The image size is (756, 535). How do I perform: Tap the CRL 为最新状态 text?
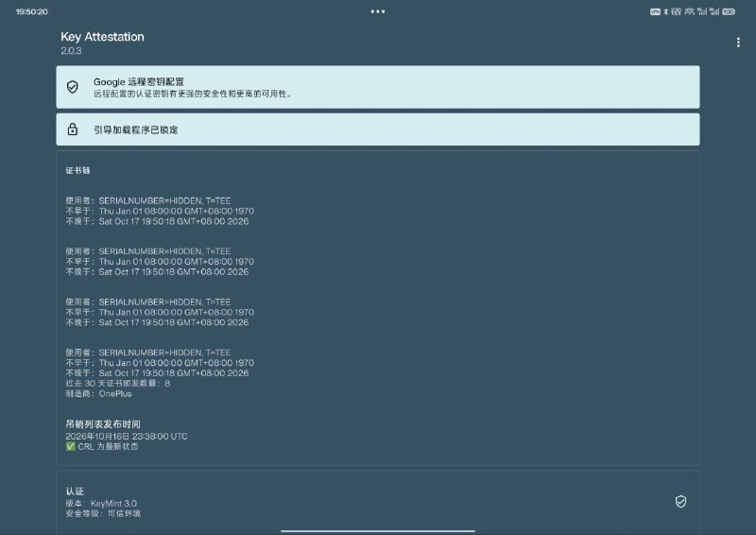(108, 447)
